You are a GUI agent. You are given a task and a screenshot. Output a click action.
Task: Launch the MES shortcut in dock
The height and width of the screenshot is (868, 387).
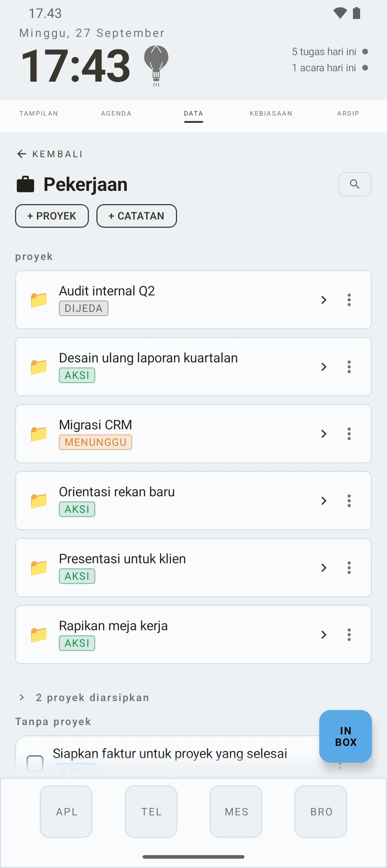pos(236,811)
